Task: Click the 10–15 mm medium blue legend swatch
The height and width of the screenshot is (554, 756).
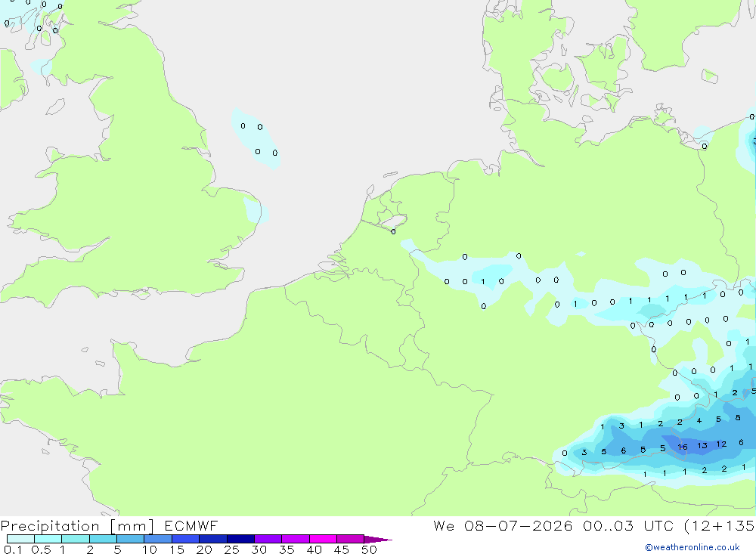Action: coord(158,539)
